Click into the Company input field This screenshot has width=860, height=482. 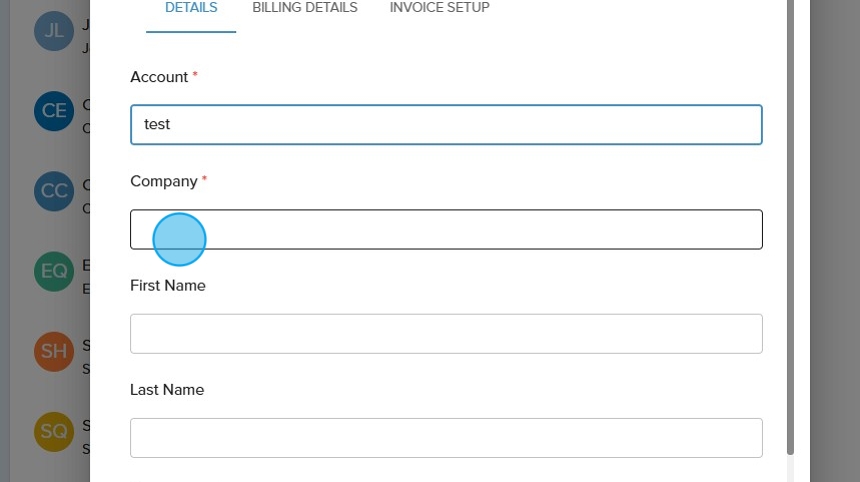tap(446, 229)
